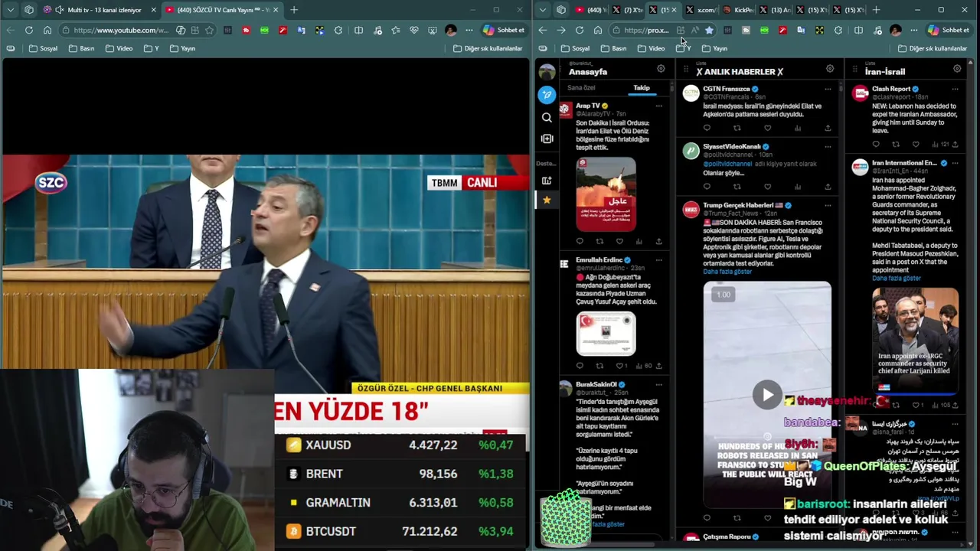Repost the CGTN Fransızca post

(737, 128)
